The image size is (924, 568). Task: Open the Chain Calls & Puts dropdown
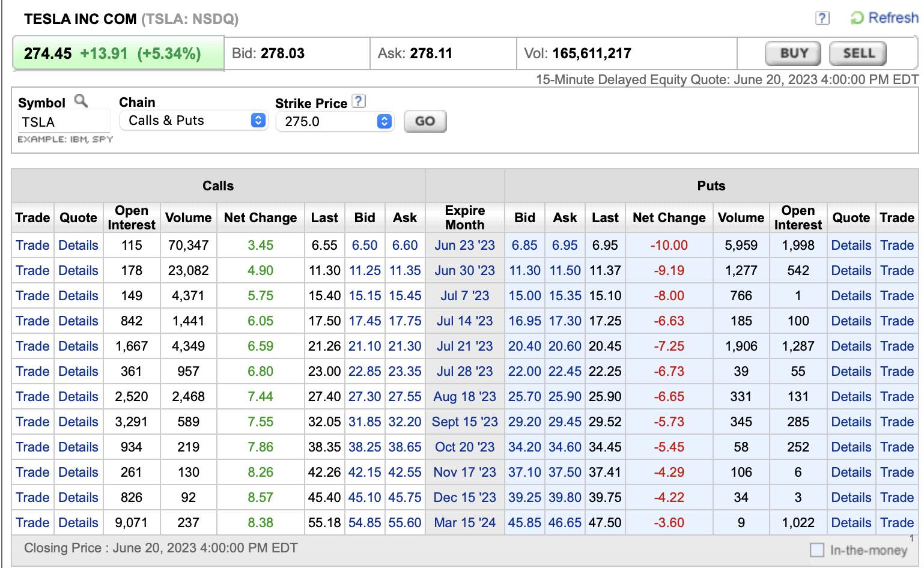click(193, 121)
